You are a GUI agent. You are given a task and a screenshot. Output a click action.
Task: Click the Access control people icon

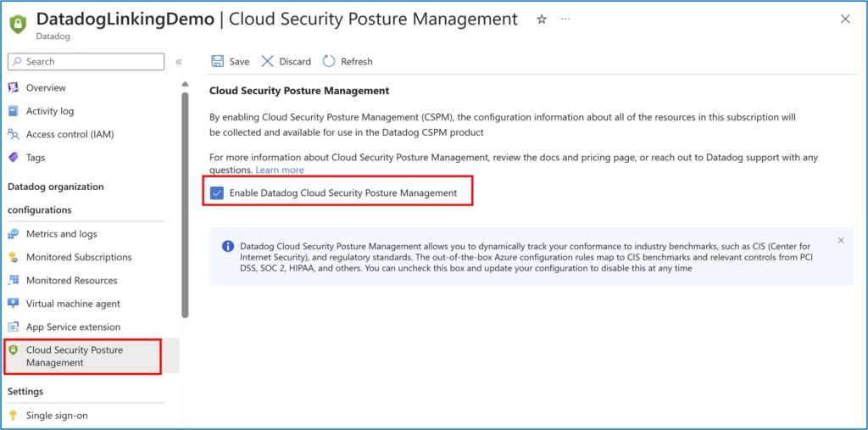(x=14, y=134)
